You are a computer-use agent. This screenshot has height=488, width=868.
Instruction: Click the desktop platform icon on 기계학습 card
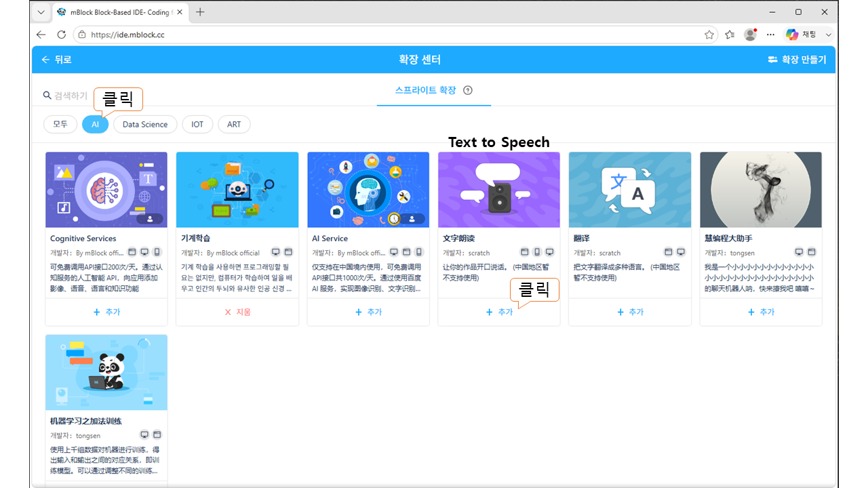(275, 252)
